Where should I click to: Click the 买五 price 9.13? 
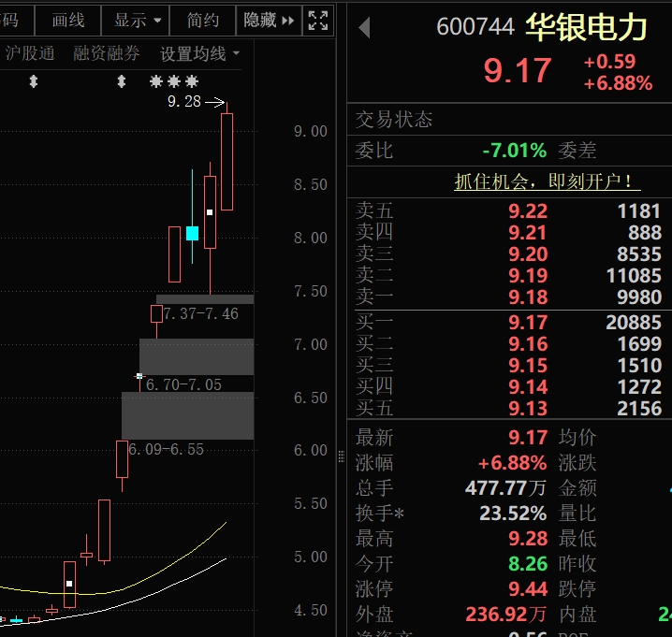click(528, 408)
